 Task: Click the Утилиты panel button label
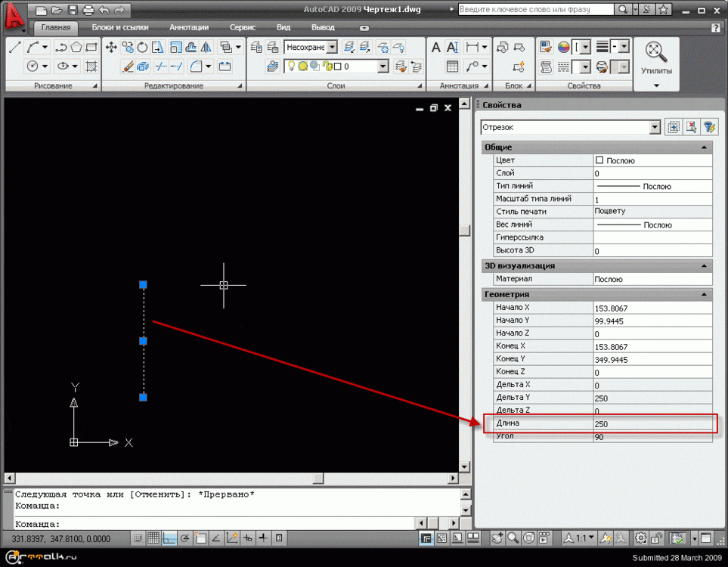[656, 71]
